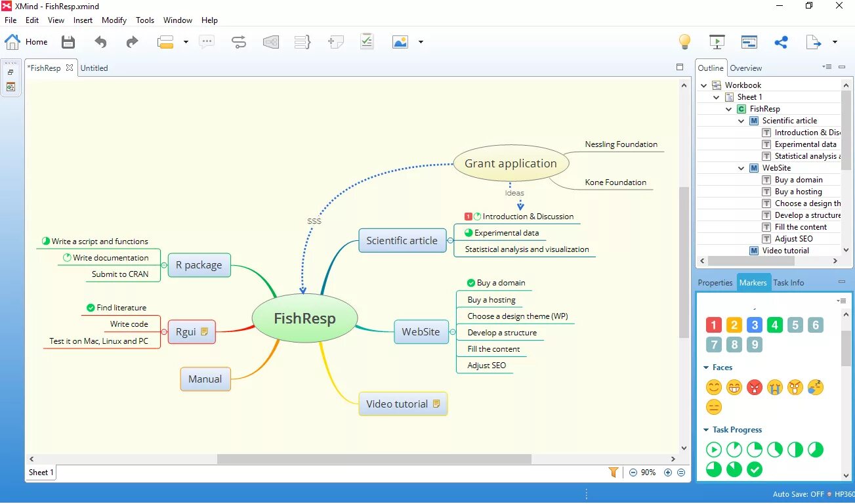
Task: Select the Video tutorial topic
Action: (403, 404)
